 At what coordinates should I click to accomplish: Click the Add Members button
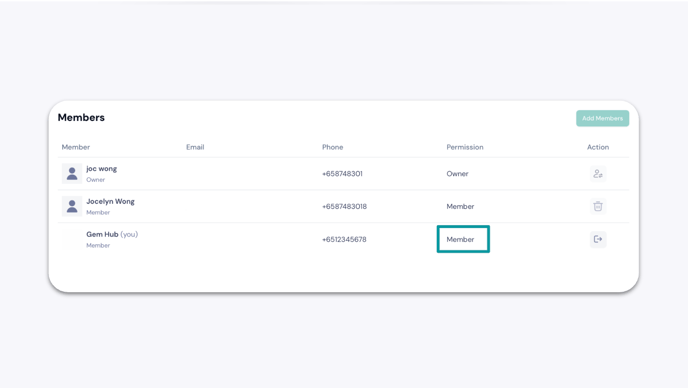coord(602,118)
